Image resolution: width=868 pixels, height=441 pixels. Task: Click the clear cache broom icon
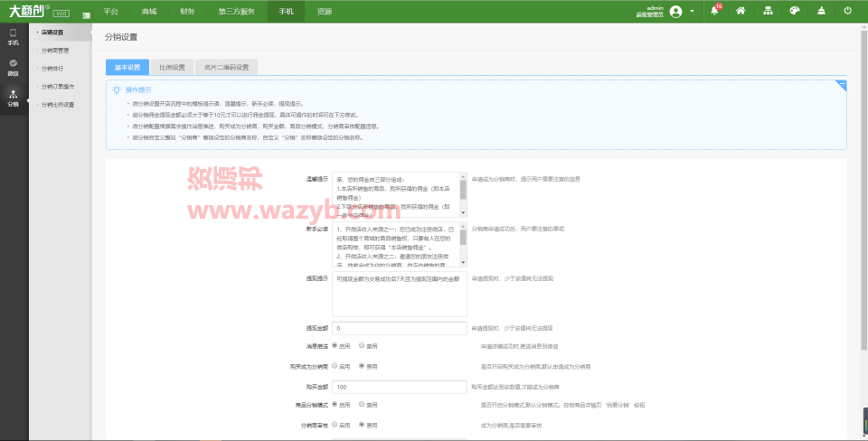(x=821, y=11)
